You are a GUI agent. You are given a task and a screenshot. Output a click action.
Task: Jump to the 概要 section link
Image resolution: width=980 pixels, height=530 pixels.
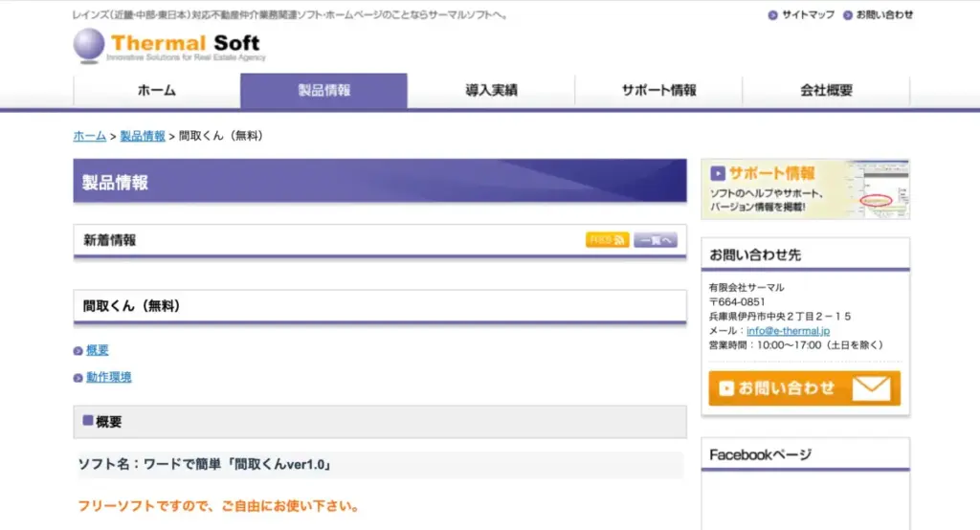pos(97,350)
